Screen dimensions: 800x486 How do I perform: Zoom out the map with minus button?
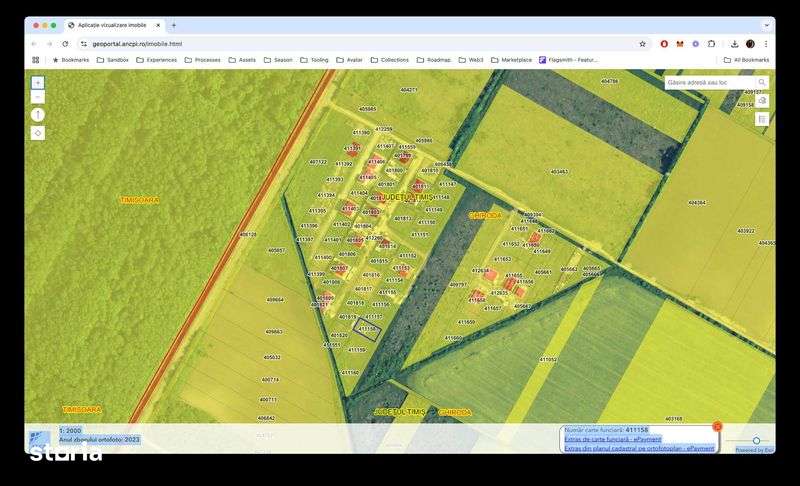[38, 97]
